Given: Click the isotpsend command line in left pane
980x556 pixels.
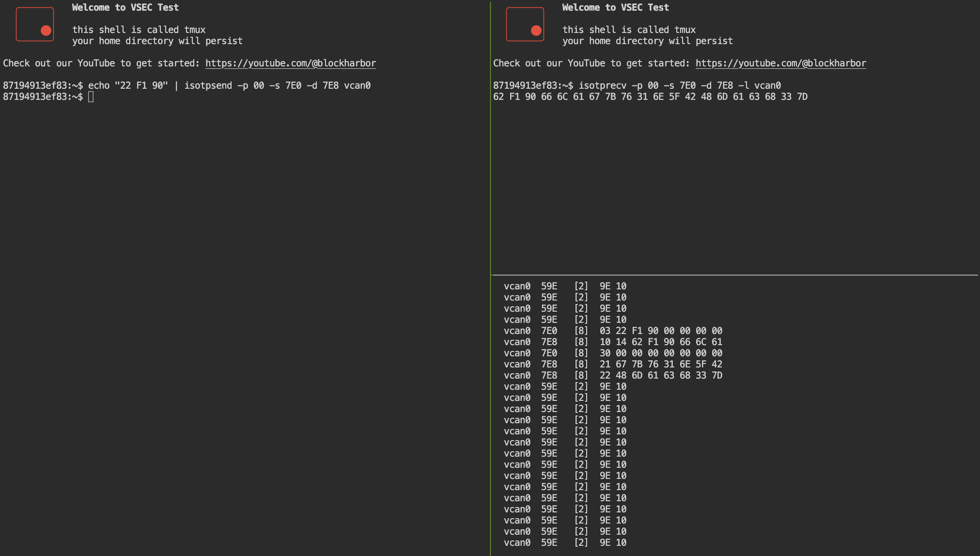Looking at the screenshot, I should pos(187,86).
